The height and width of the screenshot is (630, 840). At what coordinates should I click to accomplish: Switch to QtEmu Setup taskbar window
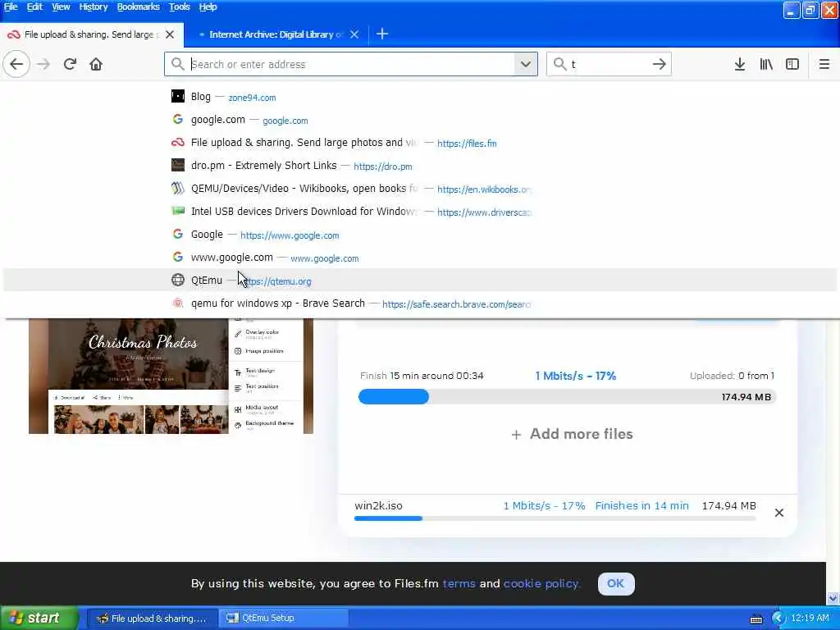[283, 619]
